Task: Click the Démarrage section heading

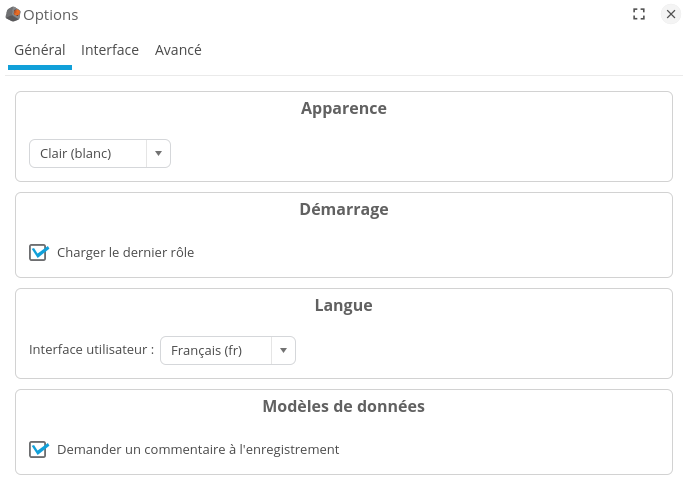Action: [343, 210]
